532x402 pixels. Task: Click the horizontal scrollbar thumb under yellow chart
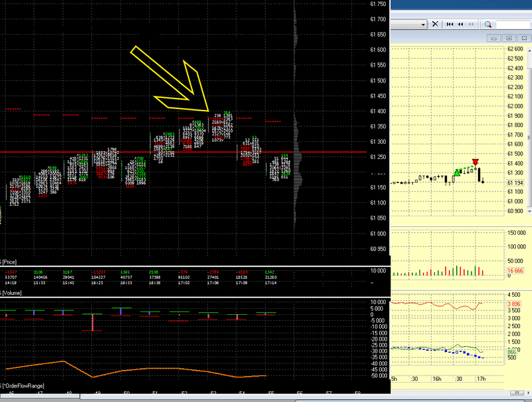coord(517,393)
